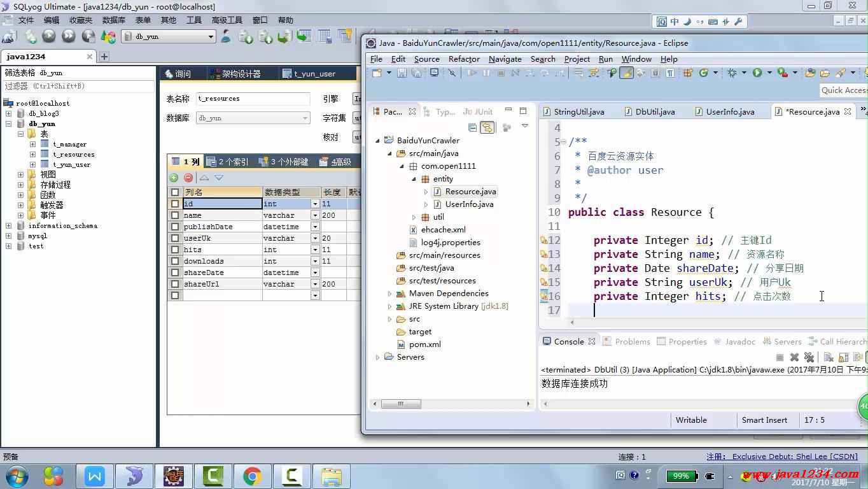
Task: Click green Run button in Eclipse toolbar
Action: coord(757,73)
